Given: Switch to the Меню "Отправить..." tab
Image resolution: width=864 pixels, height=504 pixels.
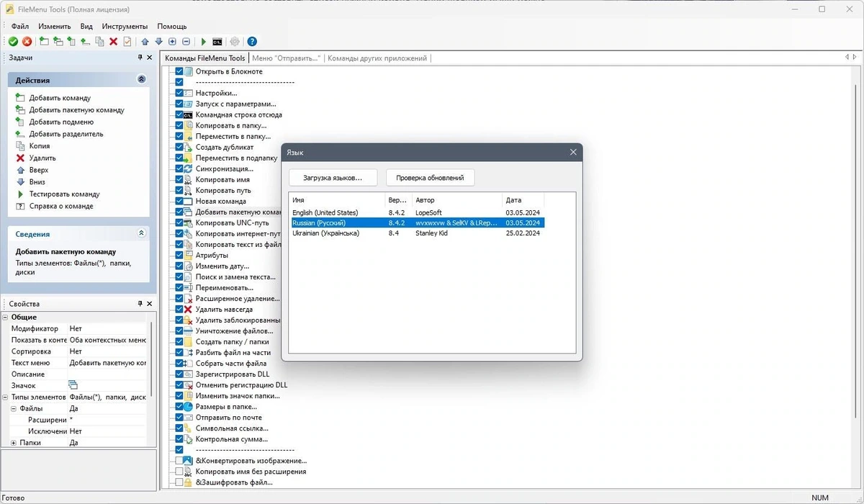Looking at the screenshot, I should (286, 58).
